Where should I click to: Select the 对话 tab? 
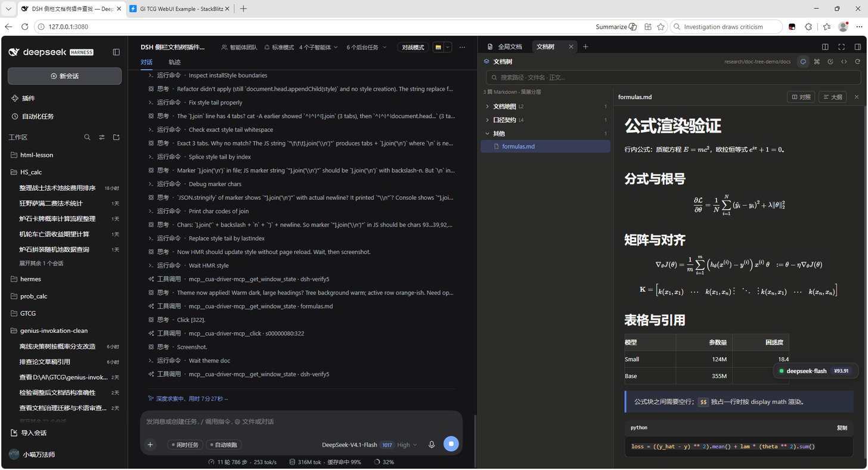[147, 62]
